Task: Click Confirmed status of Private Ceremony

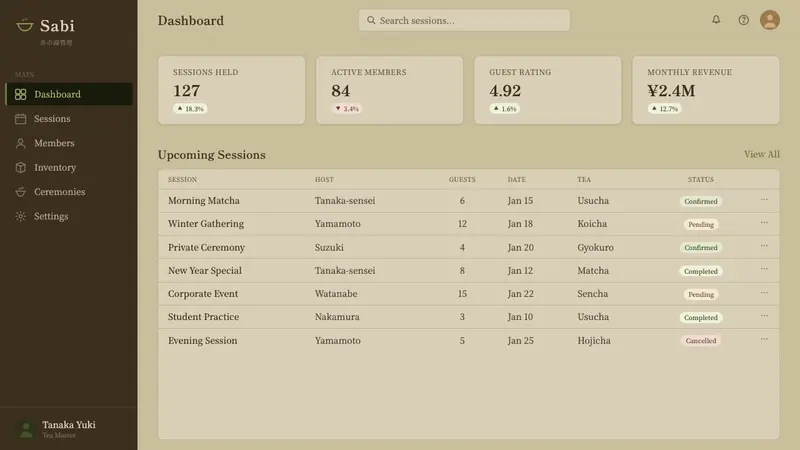Action: click(x=701, y=248)
